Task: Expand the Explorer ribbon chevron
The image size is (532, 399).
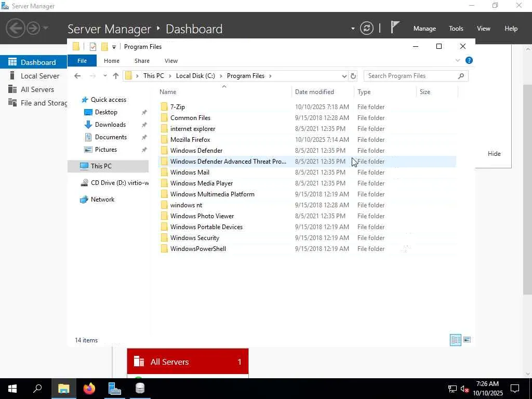Action: pyautogui.click(x=458, y=60)
